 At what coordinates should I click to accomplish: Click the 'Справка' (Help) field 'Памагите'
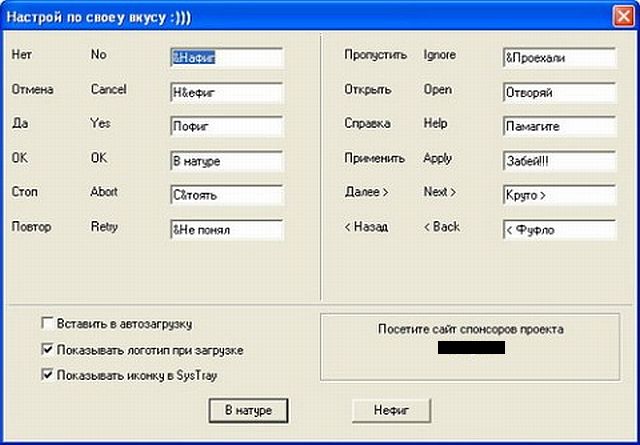pyautogui.click(x=559, y=127)
